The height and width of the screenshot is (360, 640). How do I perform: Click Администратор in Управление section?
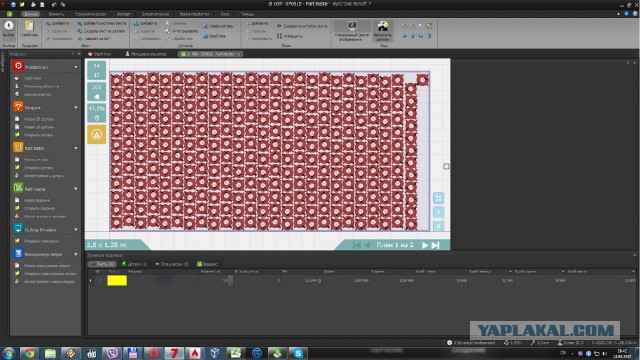[37, 94]
